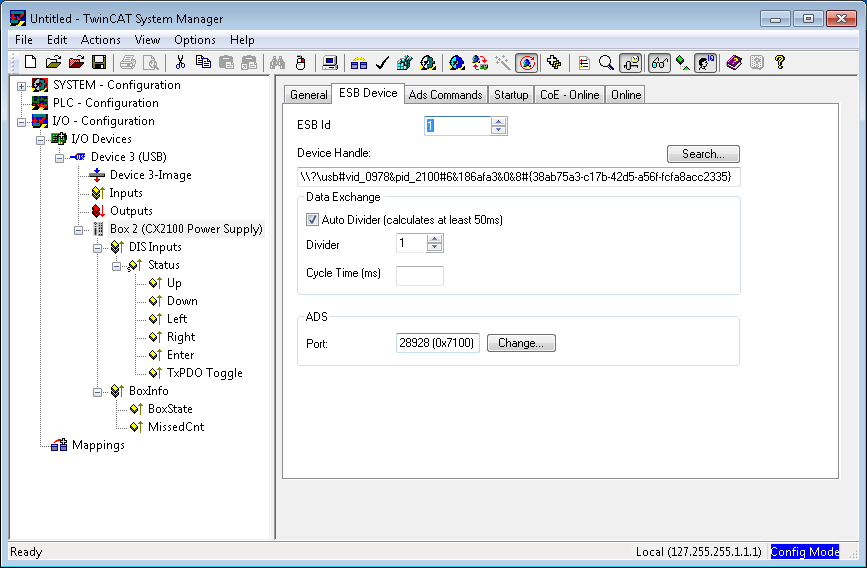Click the mouse toolbar icon

click(x=301, y=62)
